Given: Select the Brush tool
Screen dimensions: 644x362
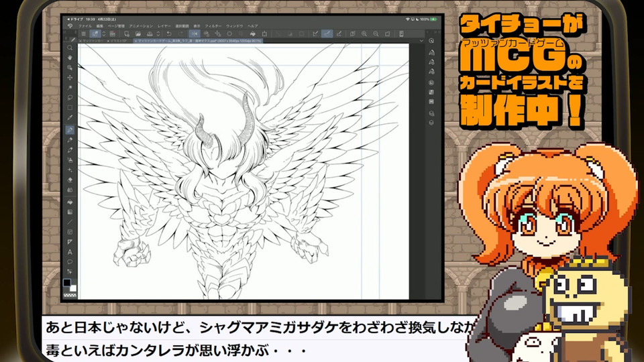Looking at the screenshot, I should point(70,150).
